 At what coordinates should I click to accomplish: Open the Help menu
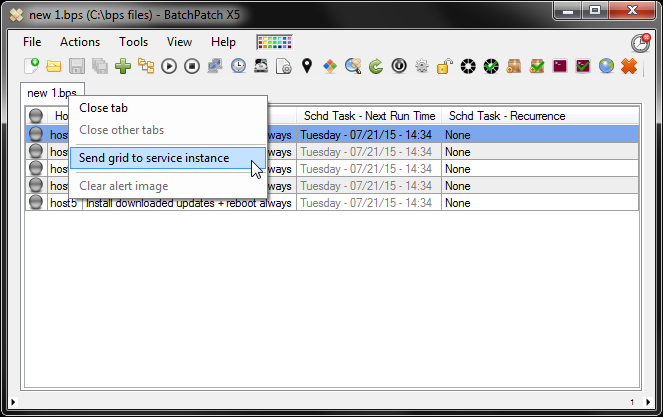click(x=223, y=42)
